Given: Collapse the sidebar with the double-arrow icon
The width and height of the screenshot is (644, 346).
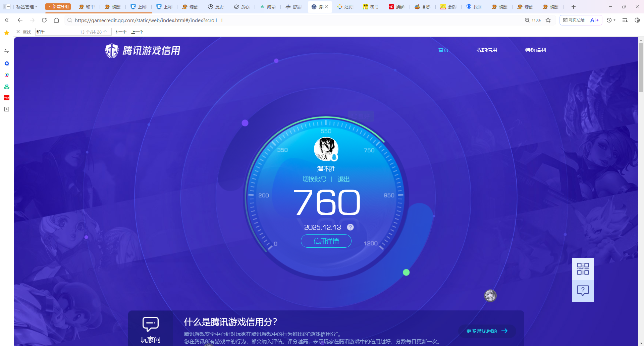Looking at the screenshot, I should [6, 20].
